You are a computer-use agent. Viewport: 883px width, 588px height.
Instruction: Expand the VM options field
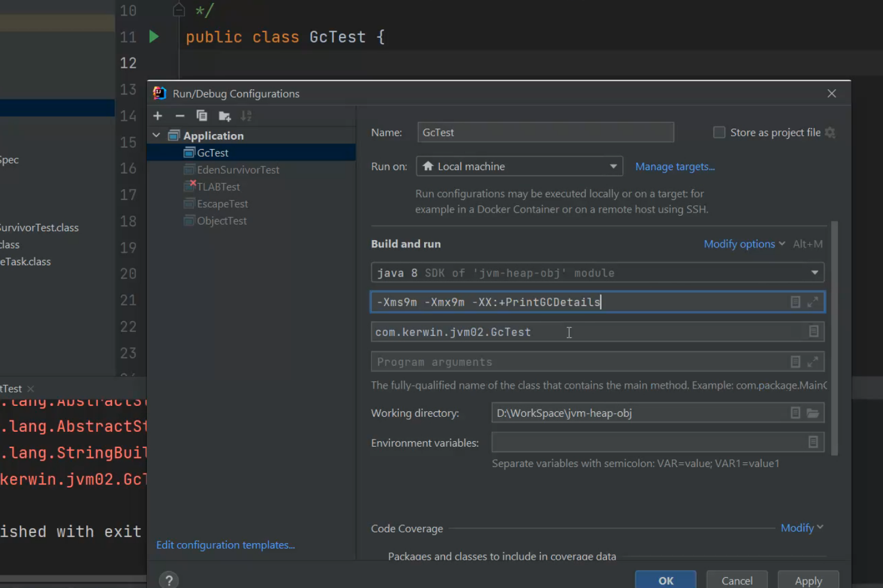813,302
